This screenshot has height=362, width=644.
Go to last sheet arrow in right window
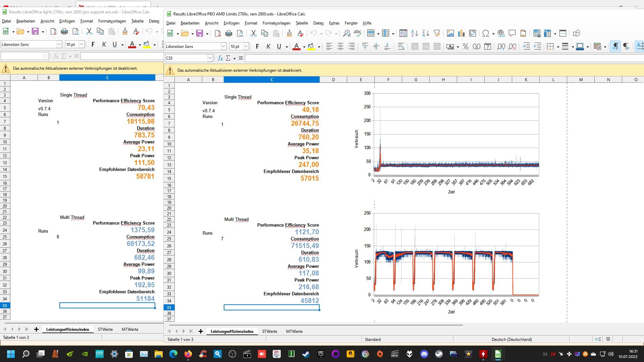(191, 331)
